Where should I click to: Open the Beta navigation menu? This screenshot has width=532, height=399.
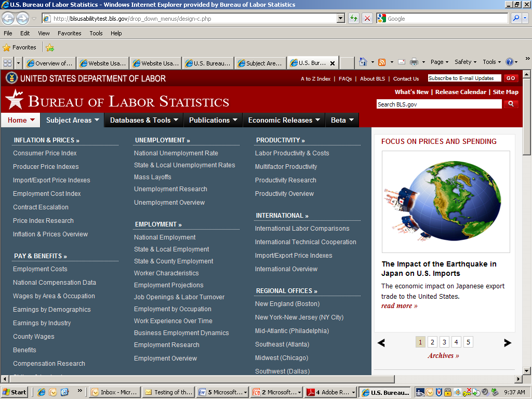click(x=342, y=120)
